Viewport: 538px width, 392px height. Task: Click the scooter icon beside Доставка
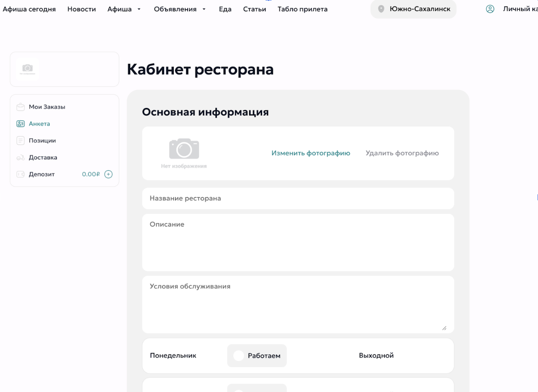click(x=20, y=158)
